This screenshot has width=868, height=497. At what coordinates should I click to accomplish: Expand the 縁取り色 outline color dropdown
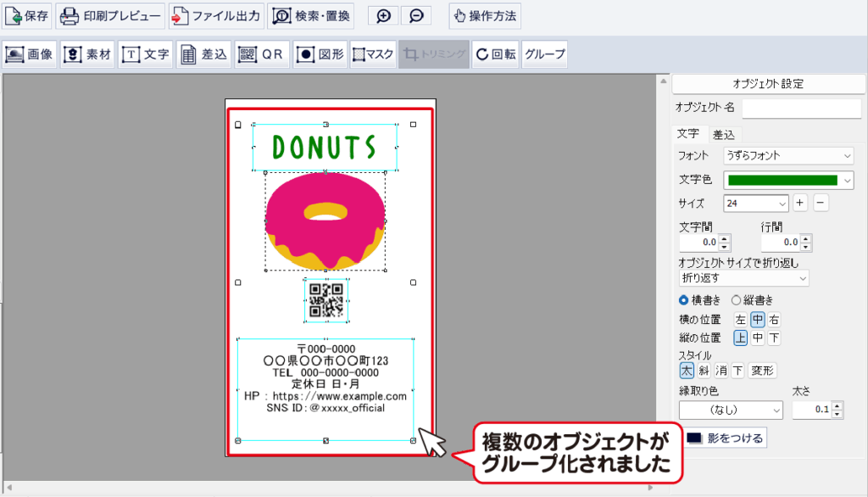point(730,410)
